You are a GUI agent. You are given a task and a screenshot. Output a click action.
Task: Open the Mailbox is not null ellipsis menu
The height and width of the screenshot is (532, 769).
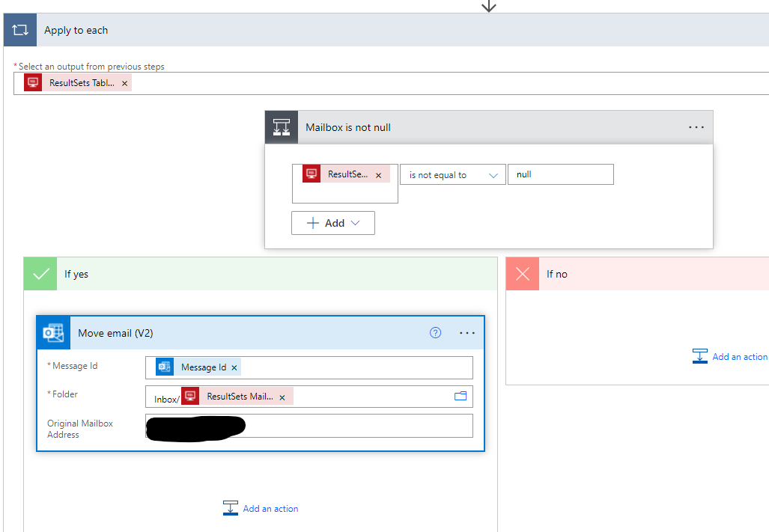[696, 127]
